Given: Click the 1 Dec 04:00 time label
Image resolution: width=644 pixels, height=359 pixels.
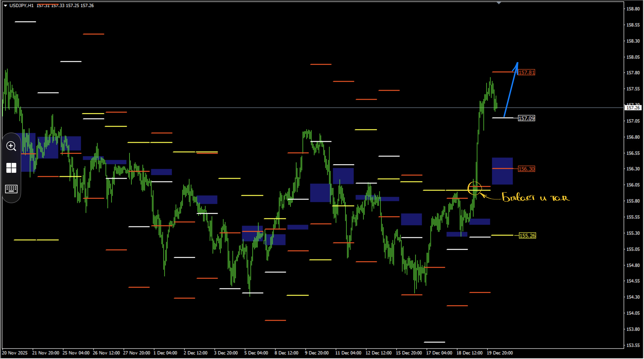Looking at the screenshot, I should pos(165,353).
